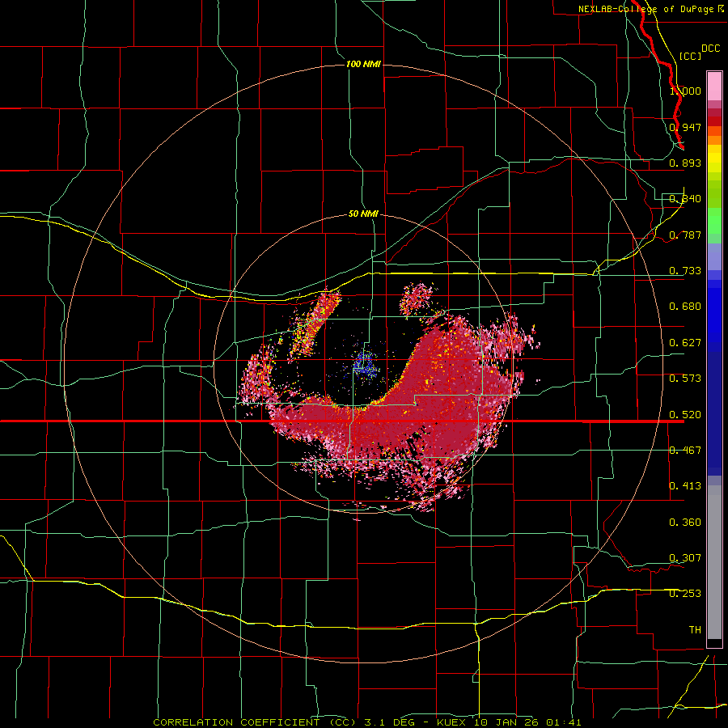Viewport: 728px width, 728px height.
Task: Click the bright green segment of color bar
Action: 714,221
